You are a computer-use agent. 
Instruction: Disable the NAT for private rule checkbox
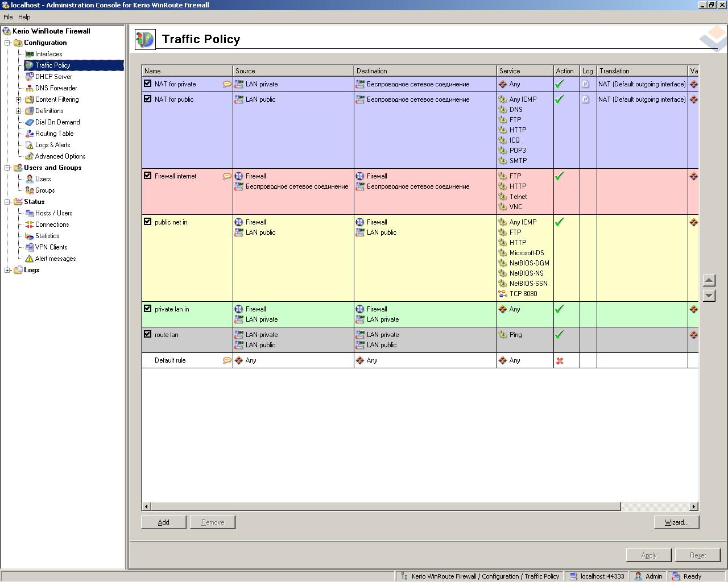pyautogui.click(x=148, y=84)
